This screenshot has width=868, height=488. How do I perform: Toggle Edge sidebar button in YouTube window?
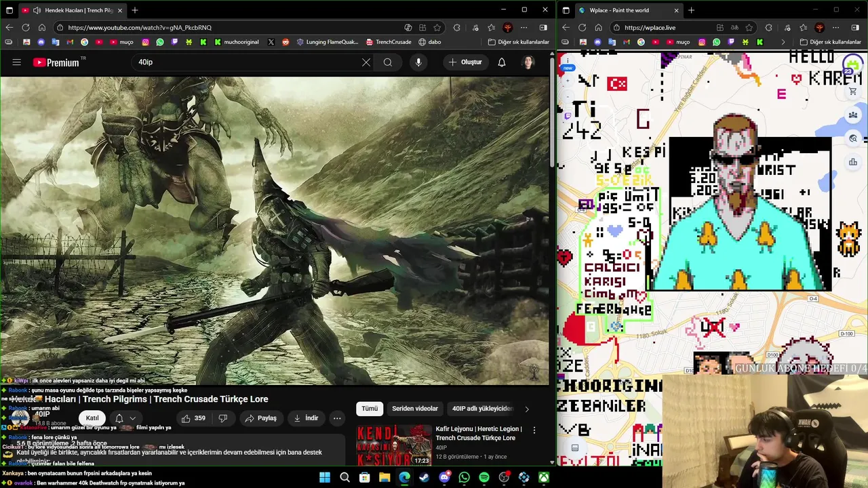coord(543,28)
